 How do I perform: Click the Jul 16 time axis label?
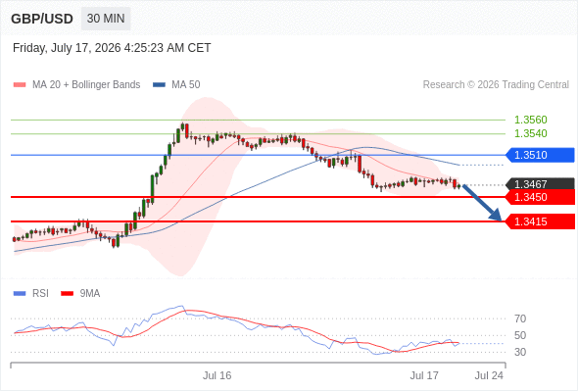pos(217,375)
